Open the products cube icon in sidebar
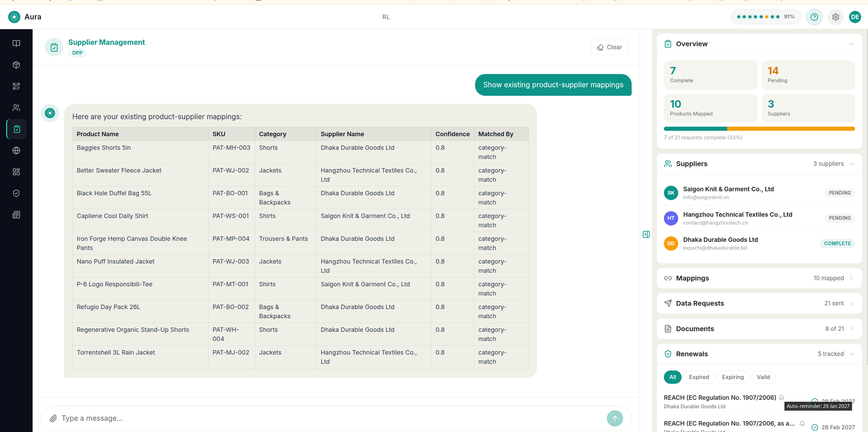This screenshot has height=432, width=868. (x=16, y=65)
